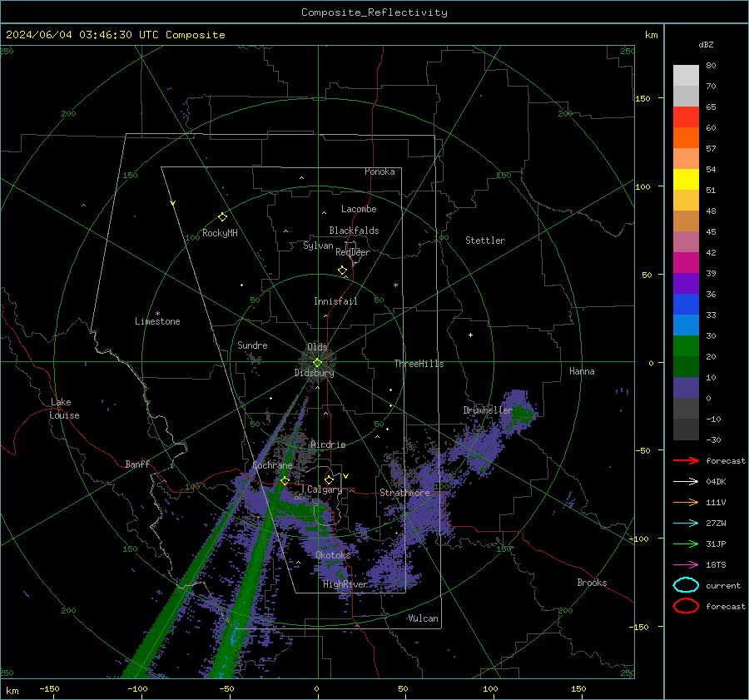Screen dimensions: 749x700
Task: Click the yellow diamond marker above Calgary
Action: [329, 479]
